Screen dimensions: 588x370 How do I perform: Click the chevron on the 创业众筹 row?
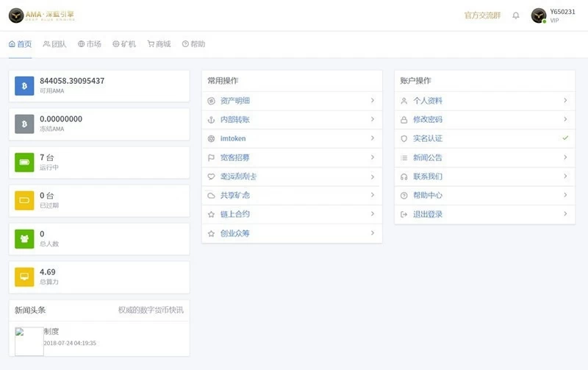[373, 233]
